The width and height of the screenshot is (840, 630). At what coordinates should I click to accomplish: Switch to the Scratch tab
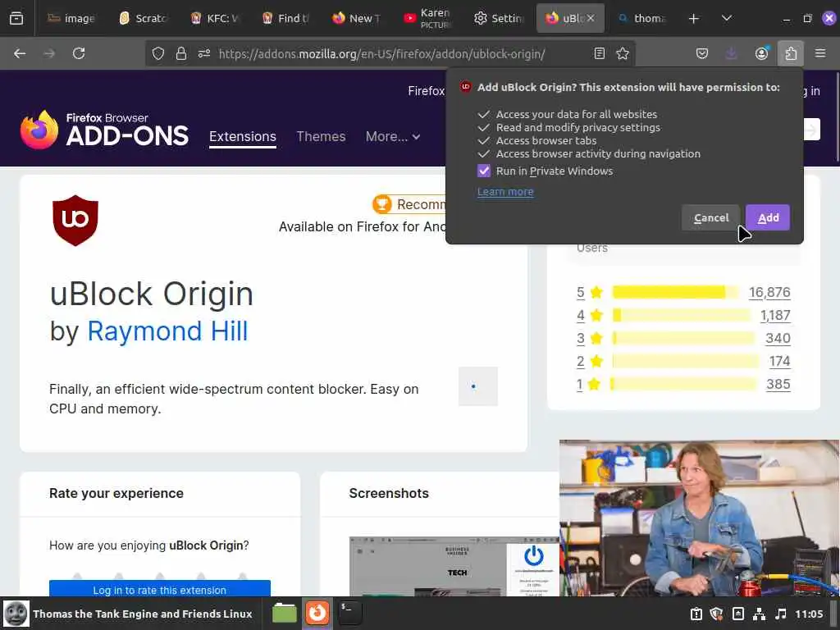pyautogui.click(x=144, y=18)
